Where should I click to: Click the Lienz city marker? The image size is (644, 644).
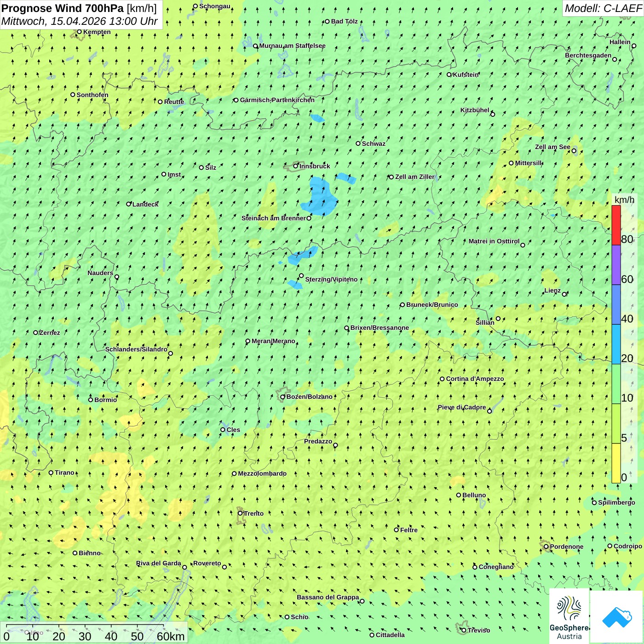click(564, 294)
